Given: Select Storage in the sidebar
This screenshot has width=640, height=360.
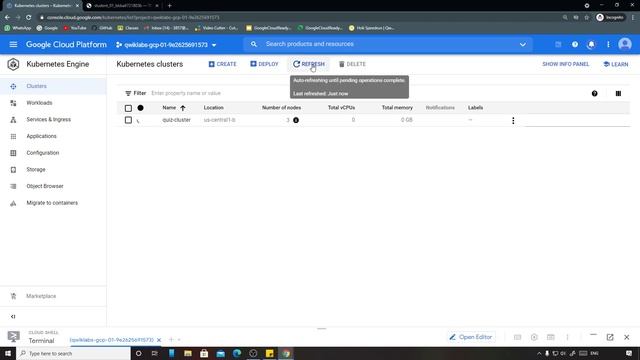Looking at the screenshot, I should coord(53,169).
